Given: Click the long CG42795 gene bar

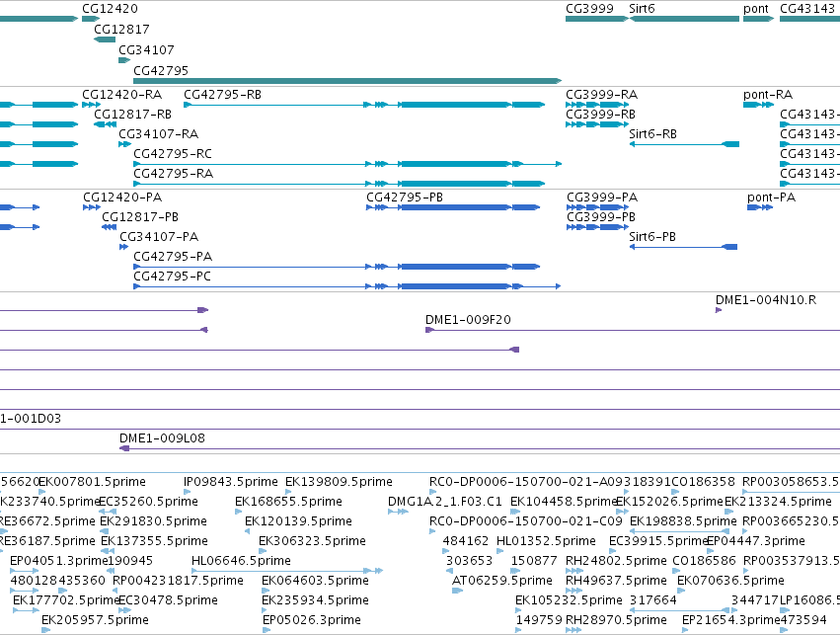Looking at the screenshot, I should [x=347, y=81].
